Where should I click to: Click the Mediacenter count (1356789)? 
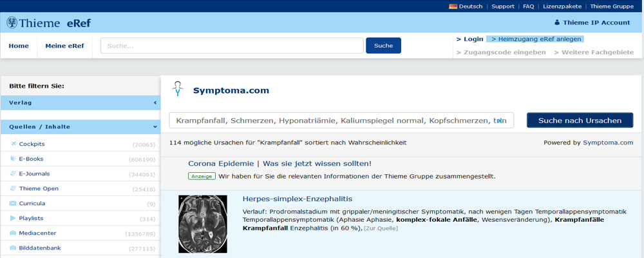(x=140, y=233)
